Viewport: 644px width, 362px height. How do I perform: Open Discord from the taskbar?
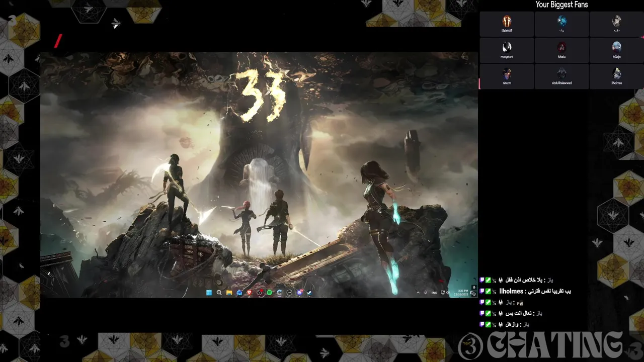point(300,293)
